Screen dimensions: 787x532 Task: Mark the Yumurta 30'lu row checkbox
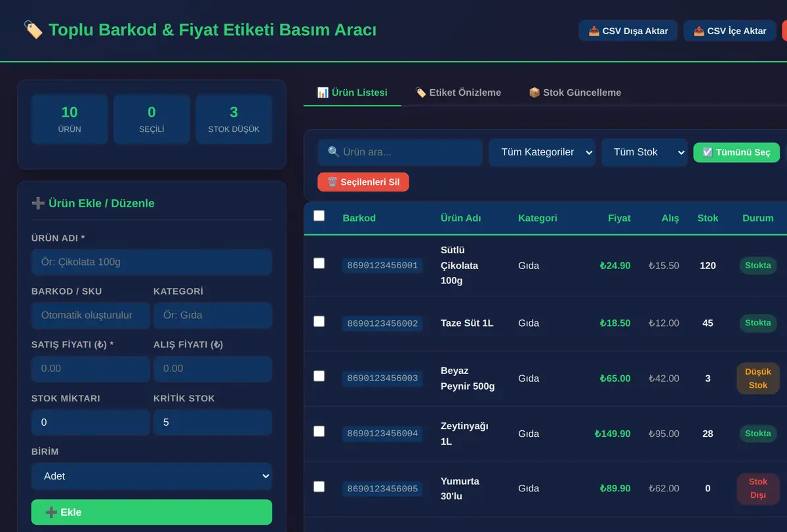tap(319, 487)
